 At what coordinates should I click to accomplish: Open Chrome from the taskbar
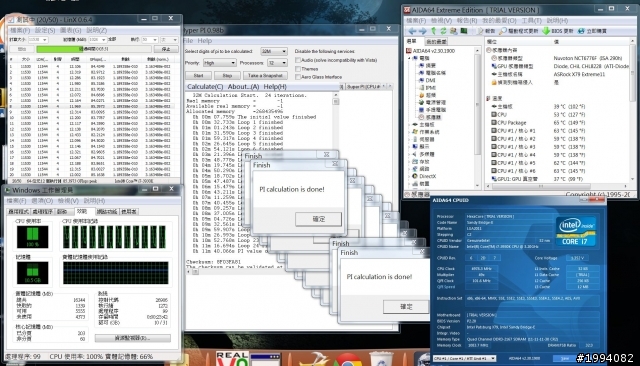[x=347, y=360]
